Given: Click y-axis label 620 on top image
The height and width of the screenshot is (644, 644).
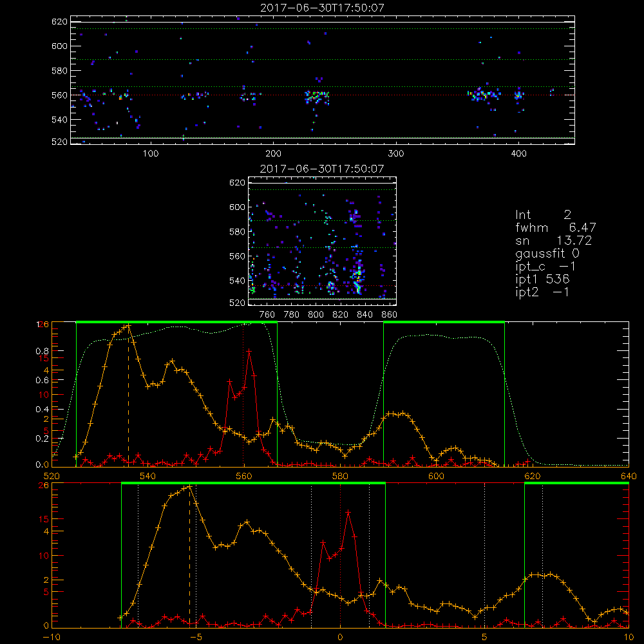Looking at the screenshot, I should coord(59,22).
